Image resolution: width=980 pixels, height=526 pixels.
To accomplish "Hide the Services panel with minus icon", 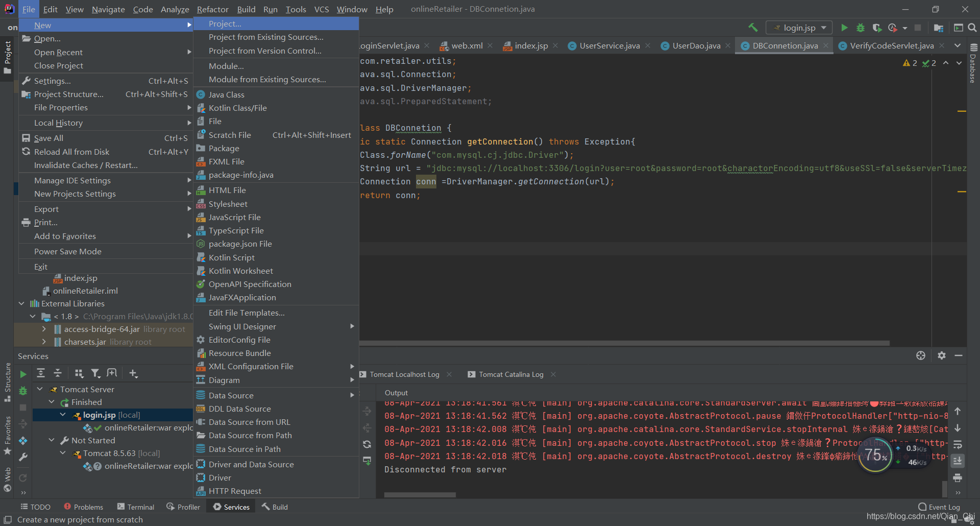I will 959,355.
